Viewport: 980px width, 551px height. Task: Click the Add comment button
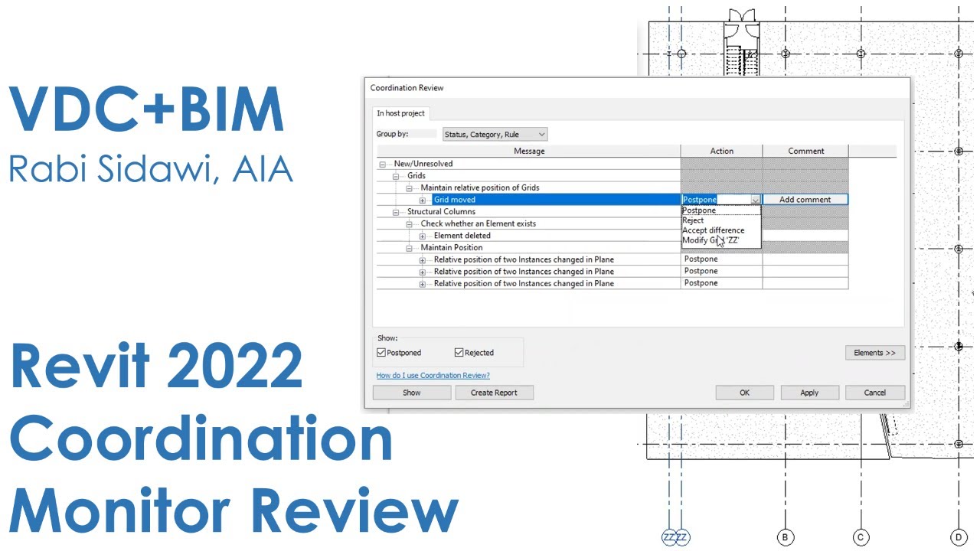(805, 200)
